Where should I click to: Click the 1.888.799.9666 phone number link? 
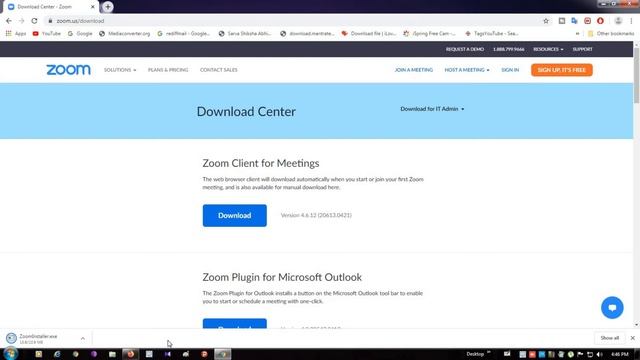[x=509, y=49]
